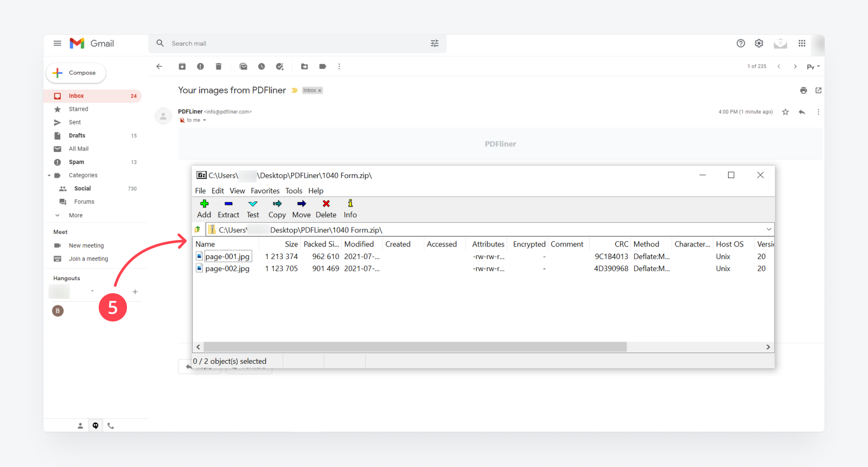Open the 7-Zip File menu
The height and width of the screenshot is (467, 868).
click(x=200, y=191)
